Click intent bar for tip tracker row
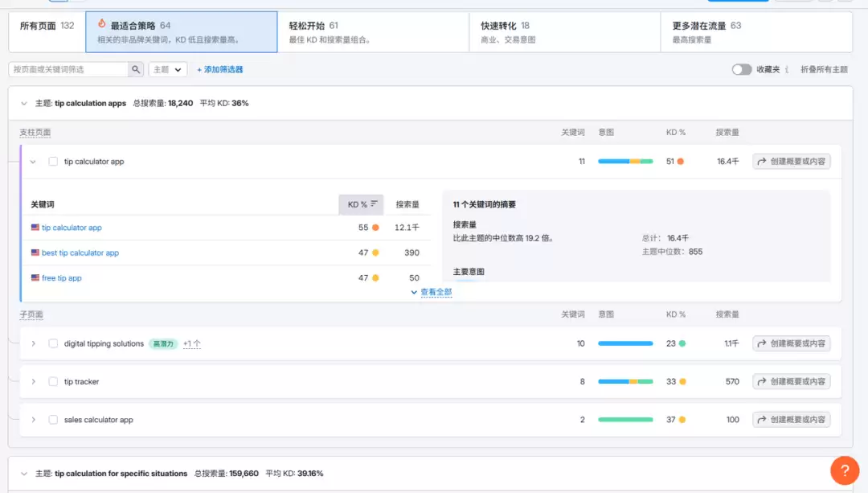The image size is (868, 493). (x=625, y=382)
